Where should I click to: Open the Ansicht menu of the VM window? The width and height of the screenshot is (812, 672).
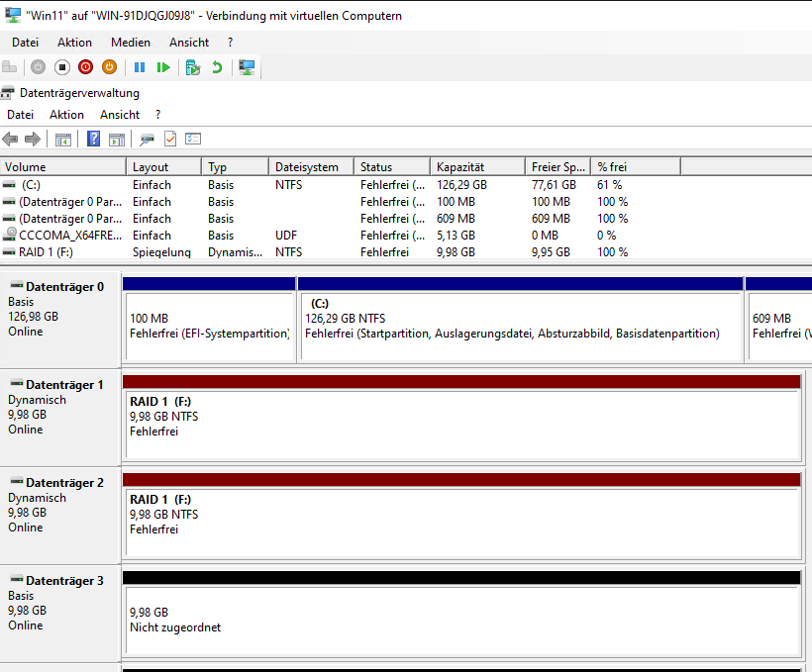click(189, 43)
